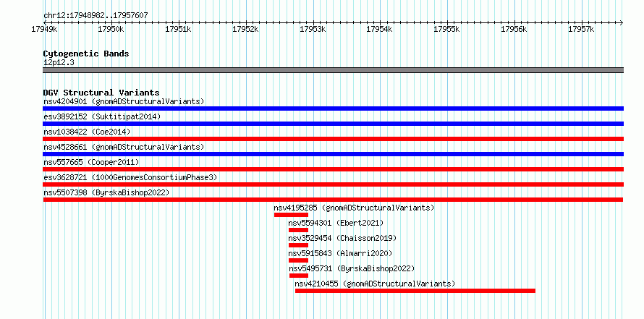The width and height of the screenshot is (644, 319).
Task: Open esv3892152 (Suktitipat2014) variant label
Action: click(x=102, y=116)
